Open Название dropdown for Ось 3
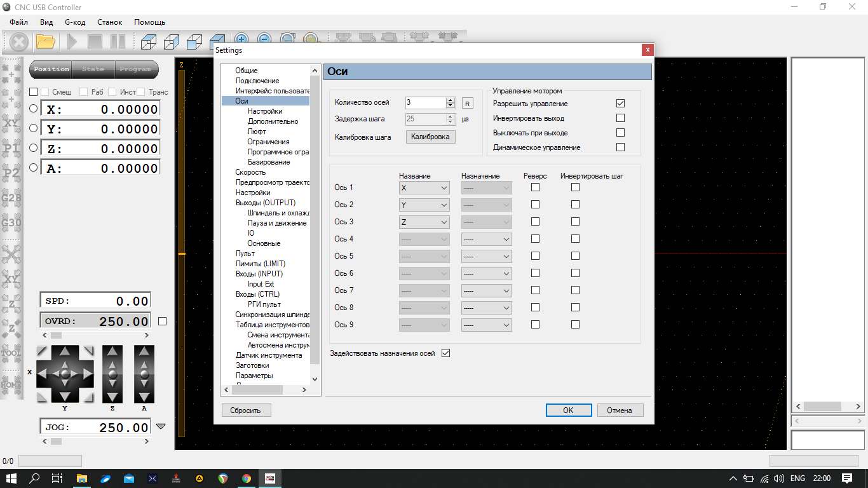 424,222
